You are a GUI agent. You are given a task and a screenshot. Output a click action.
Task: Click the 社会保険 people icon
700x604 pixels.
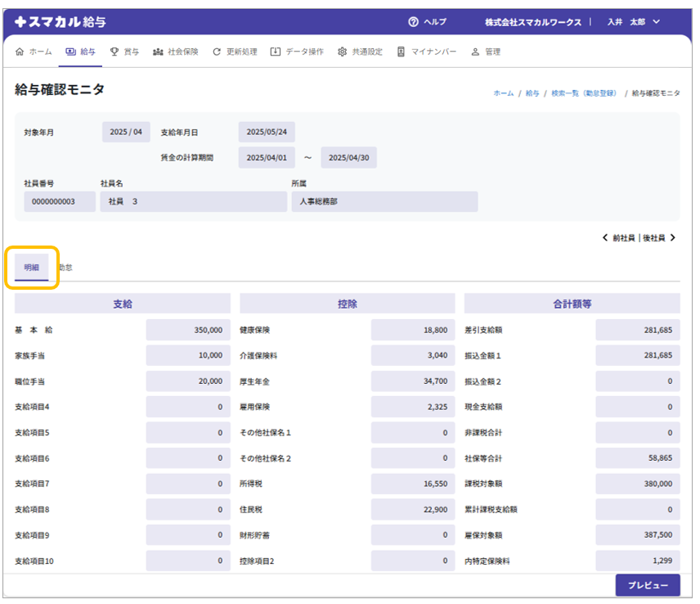(158, 52)
